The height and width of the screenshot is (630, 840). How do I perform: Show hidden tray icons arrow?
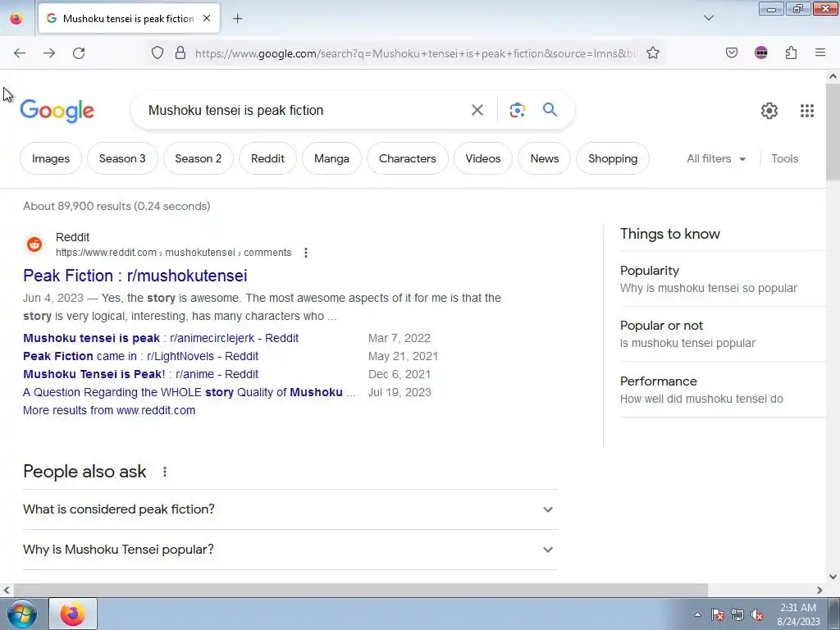tap(697, 614)
